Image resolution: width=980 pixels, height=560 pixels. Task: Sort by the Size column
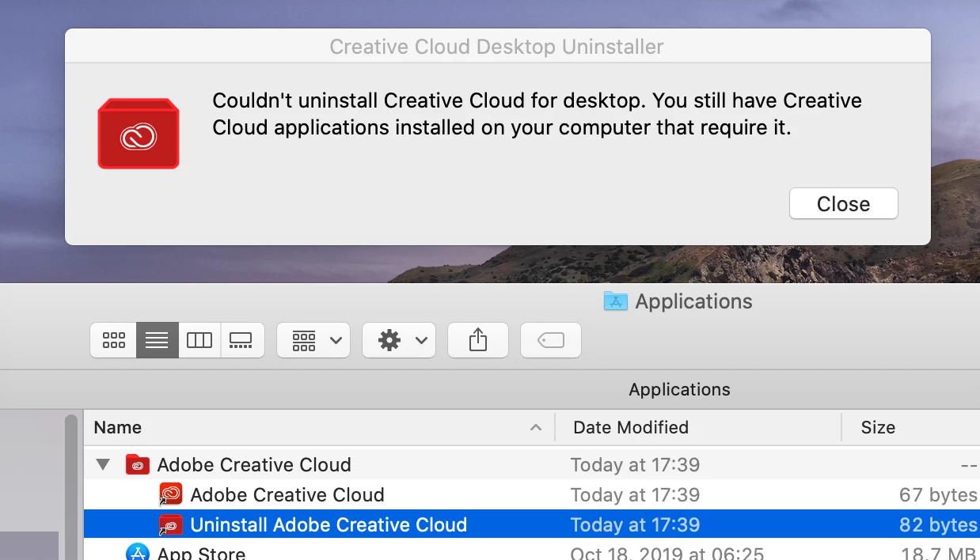click(x=911, y=427)
